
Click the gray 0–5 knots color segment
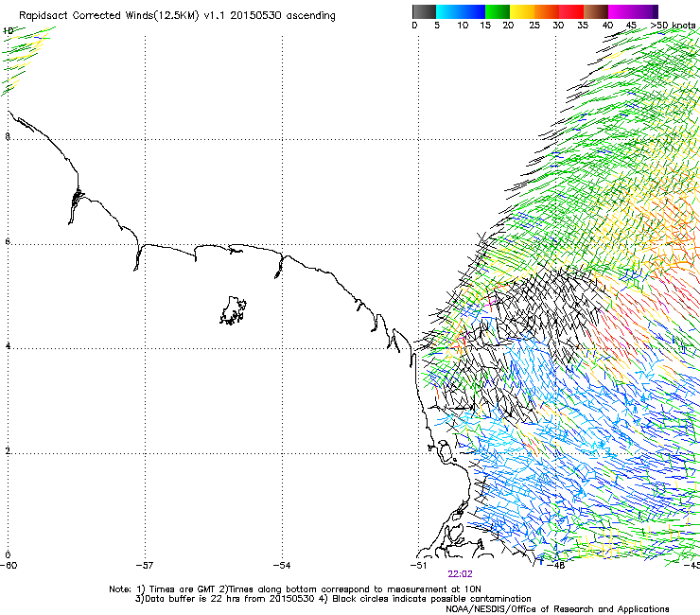pos(424,11)
